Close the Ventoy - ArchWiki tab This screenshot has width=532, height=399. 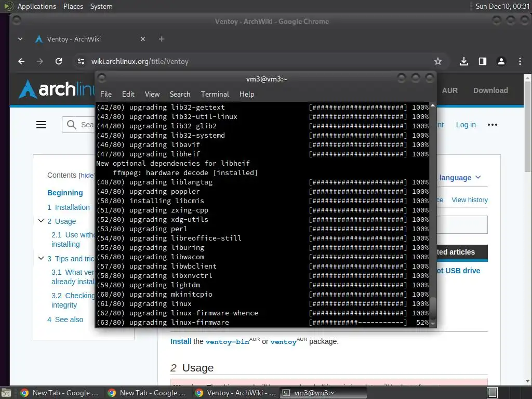tap(143, 39)
